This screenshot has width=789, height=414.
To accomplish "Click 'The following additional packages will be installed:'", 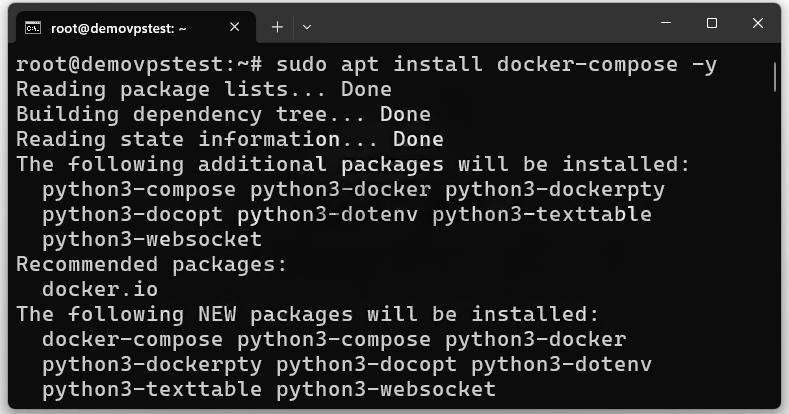I will click(353, 164).
